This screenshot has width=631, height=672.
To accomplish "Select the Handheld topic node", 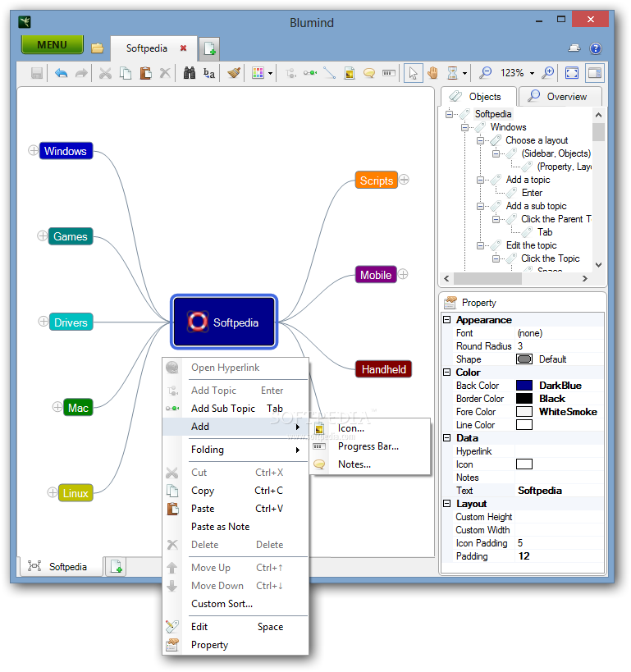I will pyautogui.click(x=384, y=369).
